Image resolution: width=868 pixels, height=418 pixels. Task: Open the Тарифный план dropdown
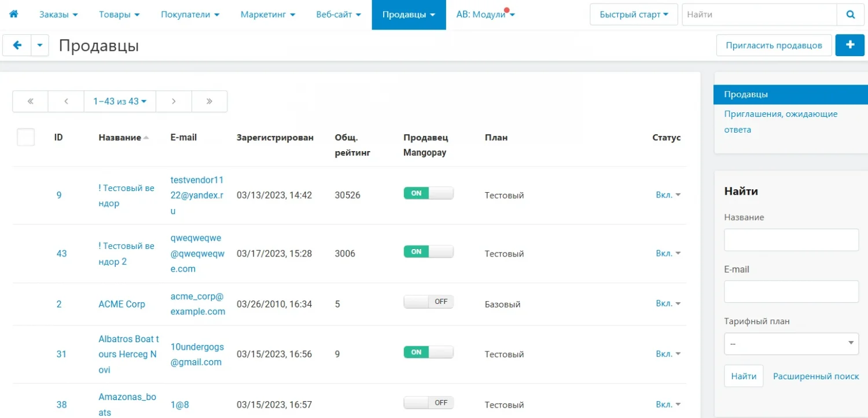point(791,343)
